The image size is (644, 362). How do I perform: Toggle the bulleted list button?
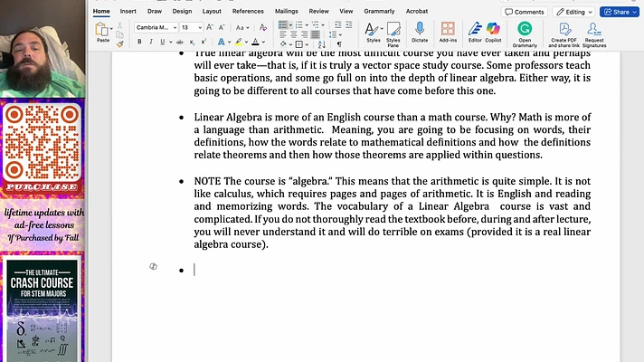282,25
